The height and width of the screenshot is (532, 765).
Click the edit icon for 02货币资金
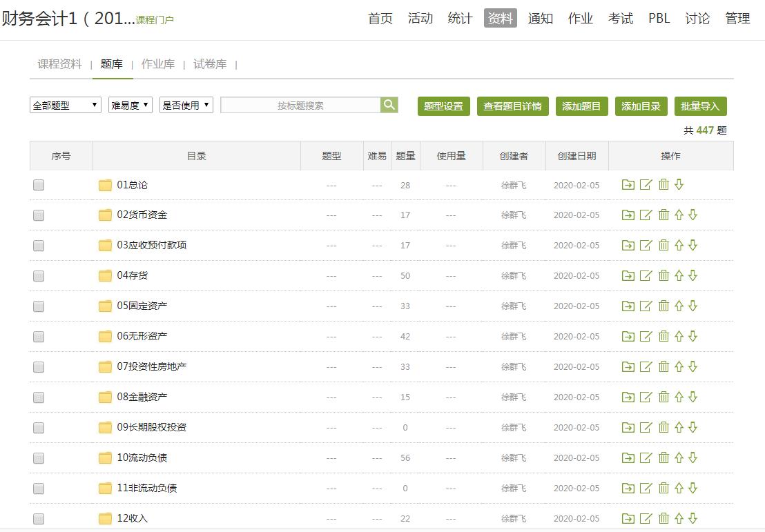click(x=646, y=215)
